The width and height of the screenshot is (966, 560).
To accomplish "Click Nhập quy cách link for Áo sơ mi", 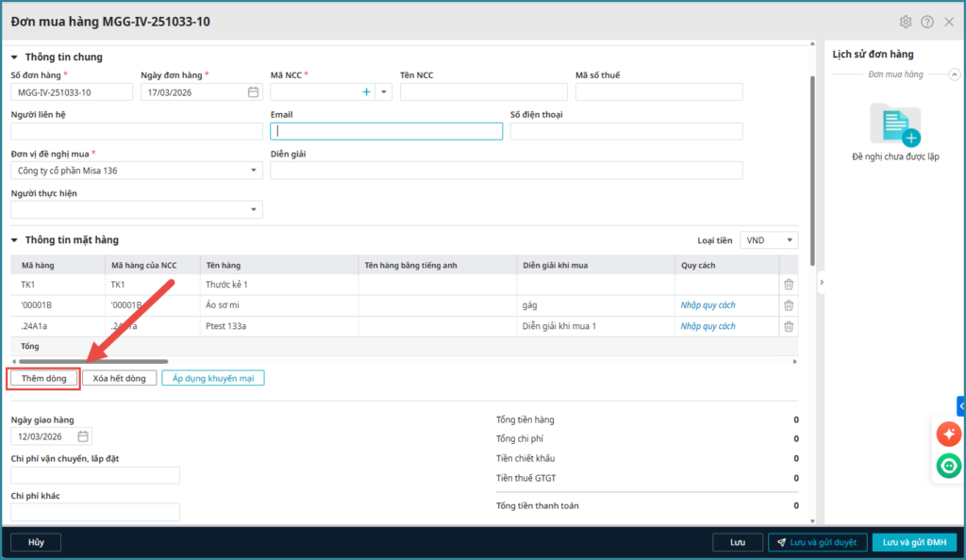I will click(x=708, y=305).
